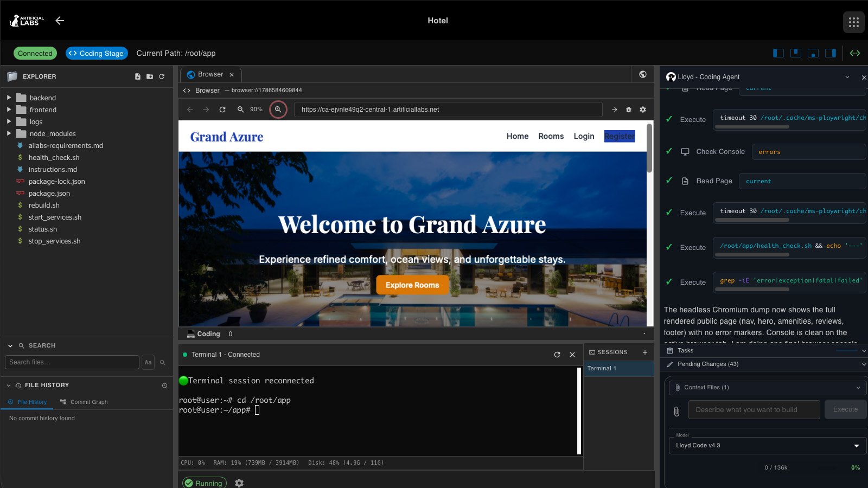This screenshot has height=488, width=868.
Task: Close the Browser tab
Action: click(232, 75)
